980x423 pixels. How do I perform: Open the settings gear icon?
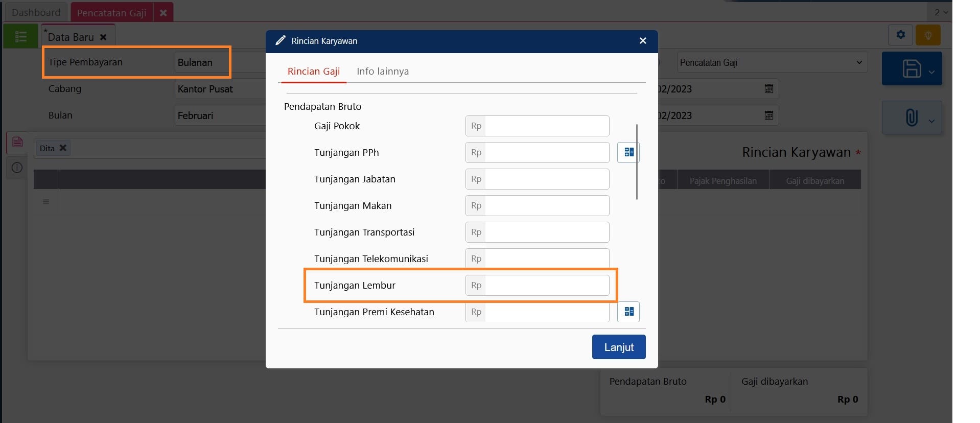[x=900, y=35]
